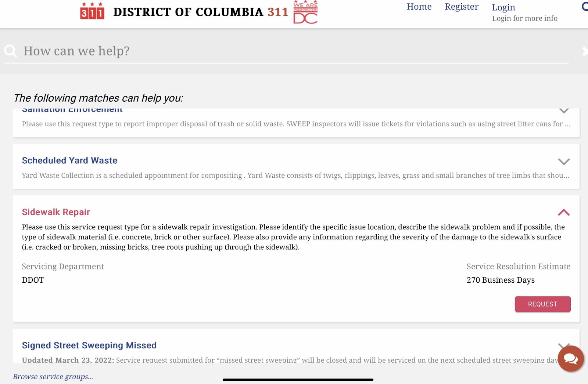Click the We Are Washington DC logo

(305, 12)
